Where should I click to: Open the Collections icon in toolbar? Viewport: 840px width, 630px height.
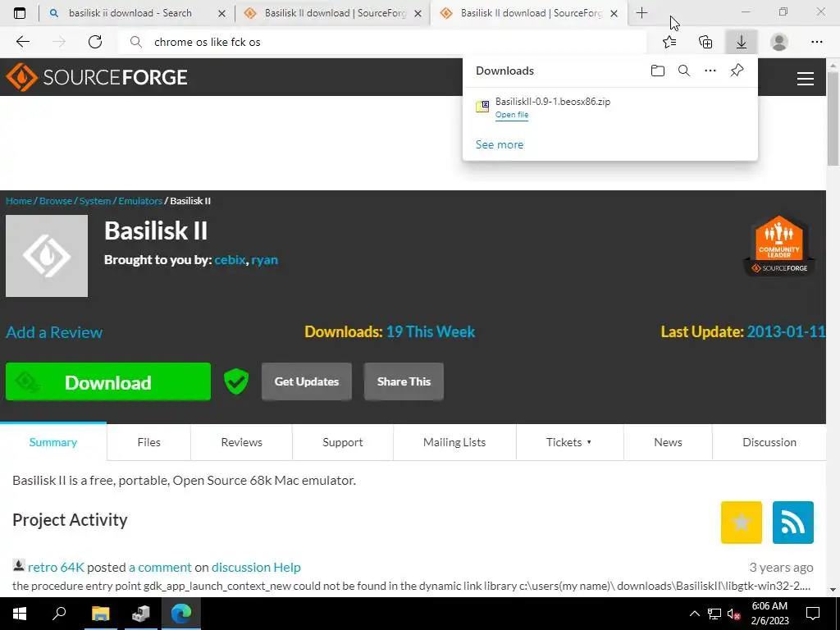click(705, 42)
